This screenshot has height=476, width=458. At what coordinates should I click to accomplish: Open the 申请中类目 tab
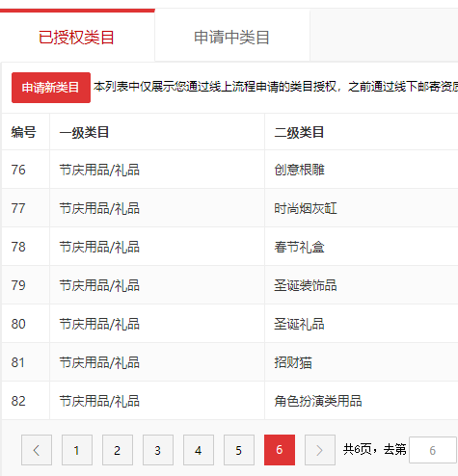(x=232, y=37)
